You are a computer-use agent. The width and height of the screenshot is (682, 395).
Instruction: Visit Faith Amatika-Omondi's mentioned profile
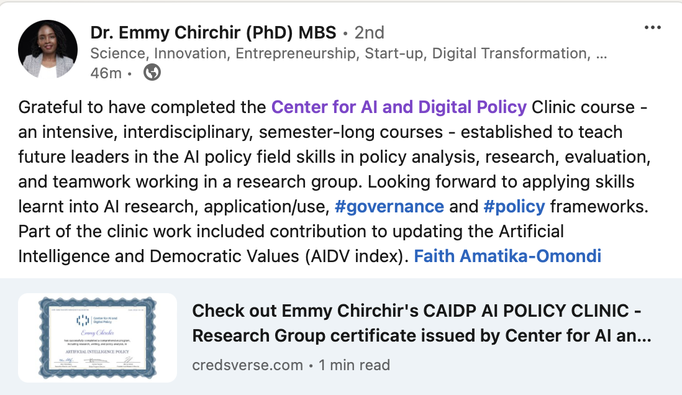point(508,256)
